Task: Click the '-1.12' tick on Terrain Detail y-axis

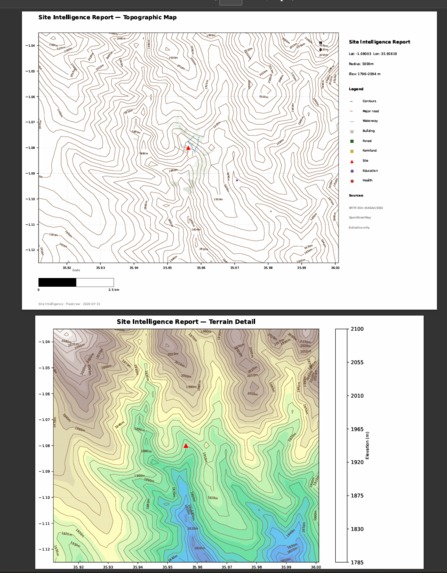Action: [x=45, y=549]
